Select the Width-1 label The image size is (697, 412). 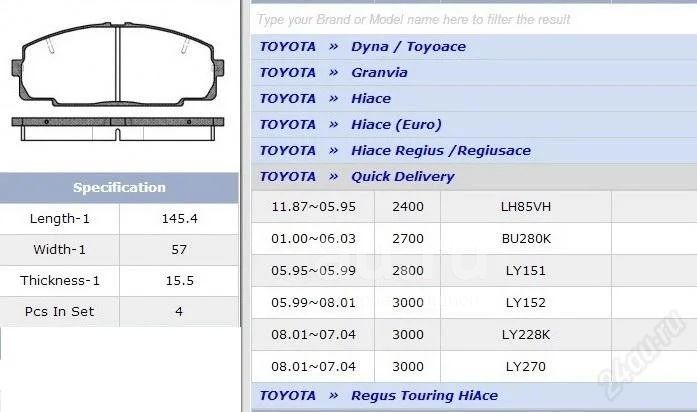click(60, 249)
